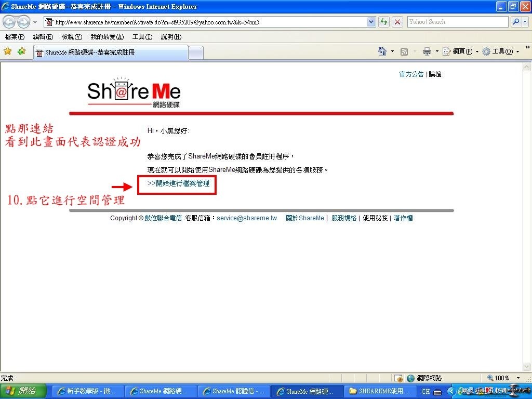The image size is (532, 399).
Task: Click the scrollbar up arrow
Action: 527,67
